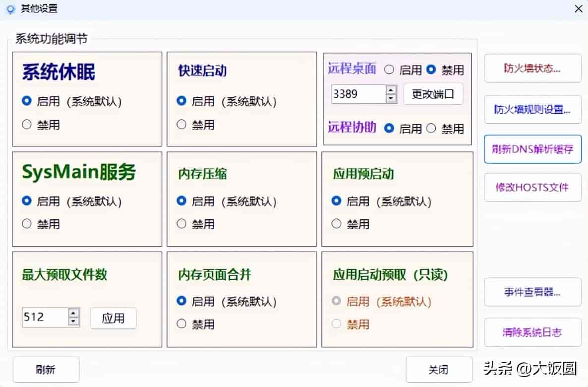Enable 远程协助 radio option
This screenshot has height=387, width=588.
pyautogui.click(x=389, y=129)
